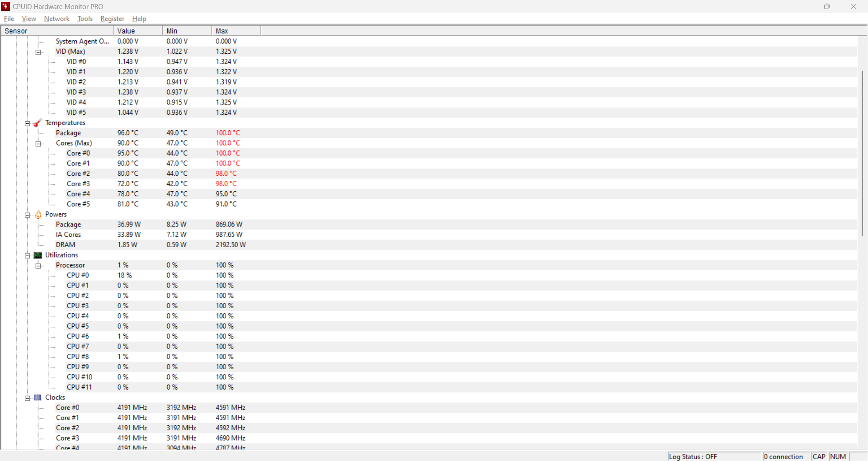Collapse the Powers section
The height and width of the screenshot is (461, 868).
[x=27, y=215]
